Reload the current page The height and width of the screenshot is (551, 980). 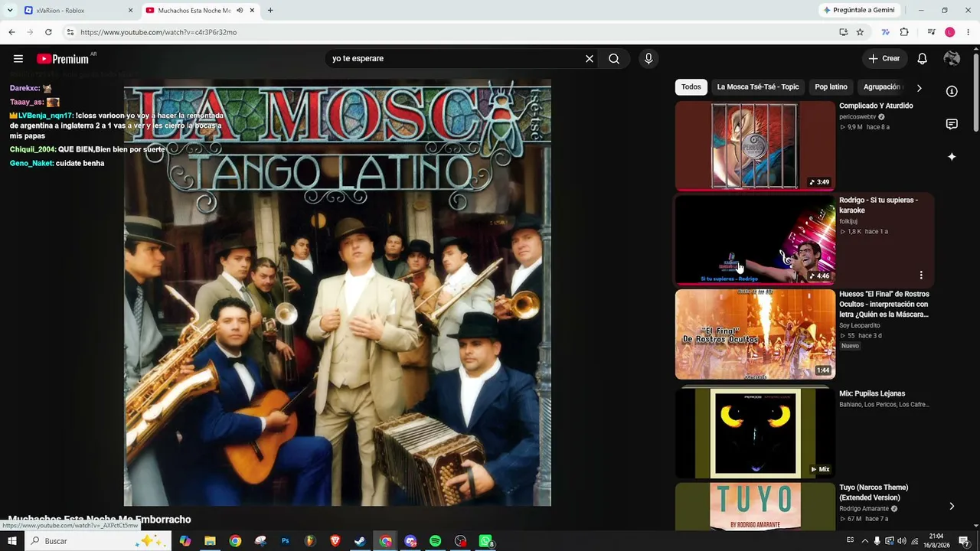tap(48, 32)
